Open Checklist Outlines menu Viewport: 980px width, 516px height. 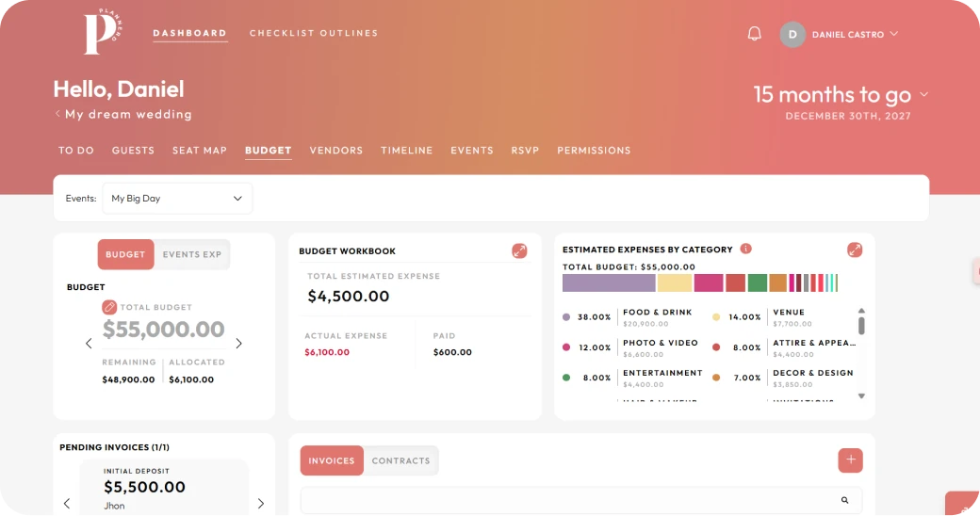[x=314, y=33]
